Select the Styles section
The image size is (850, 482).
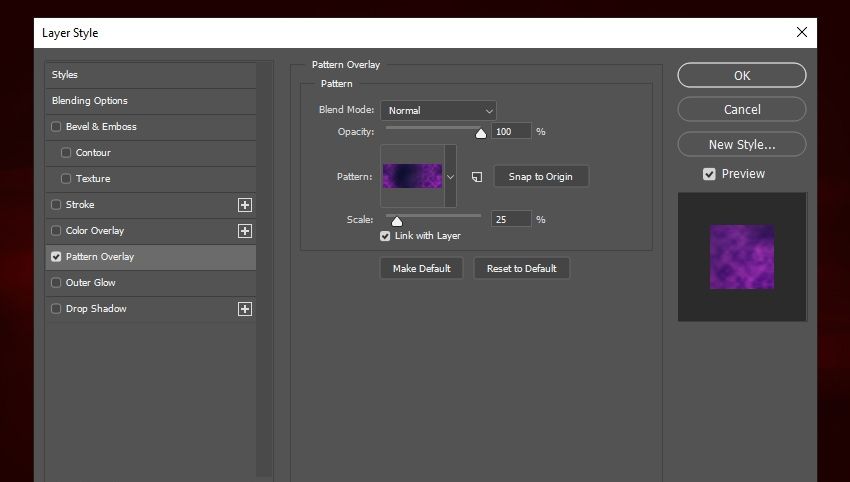151,75
